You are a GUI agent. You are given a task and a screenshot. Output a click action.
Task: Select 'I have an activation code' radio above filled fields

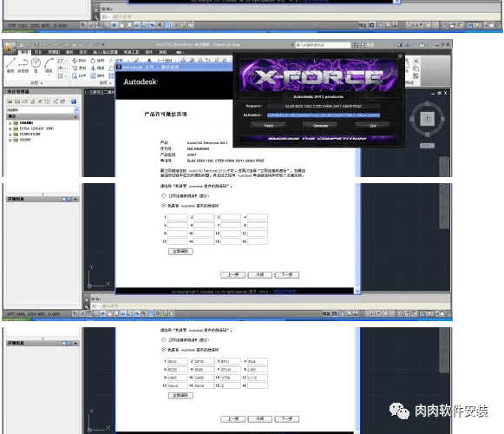[x=164, y=350]
